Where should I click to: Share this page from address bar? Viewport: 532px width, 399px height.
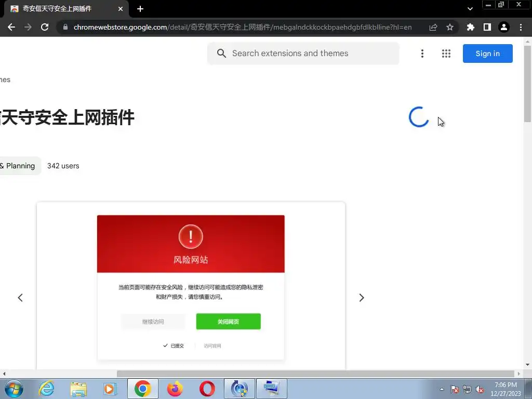(433, 27)
